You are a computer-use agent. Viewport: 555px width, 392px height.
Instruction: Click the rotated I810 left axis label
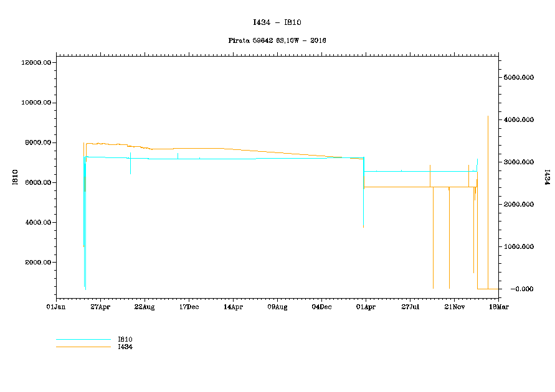coord(15,177)
